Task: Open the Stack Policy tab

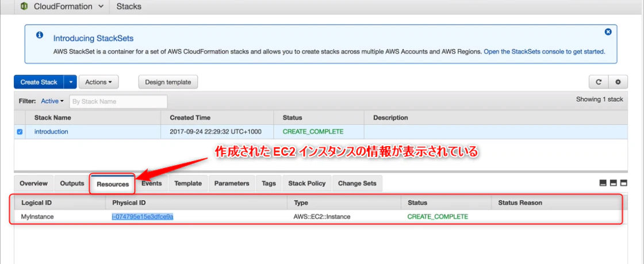Action: [x=307, y=183]
